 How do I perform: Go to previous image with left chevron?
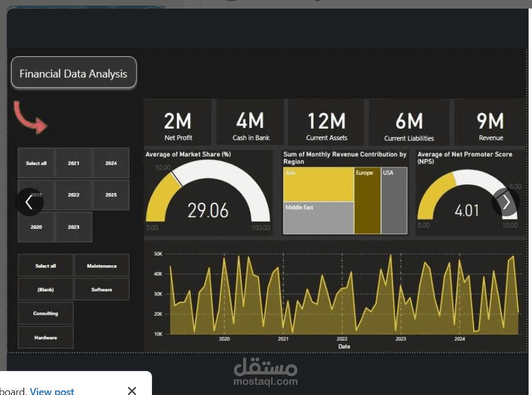tap(29, 202)
